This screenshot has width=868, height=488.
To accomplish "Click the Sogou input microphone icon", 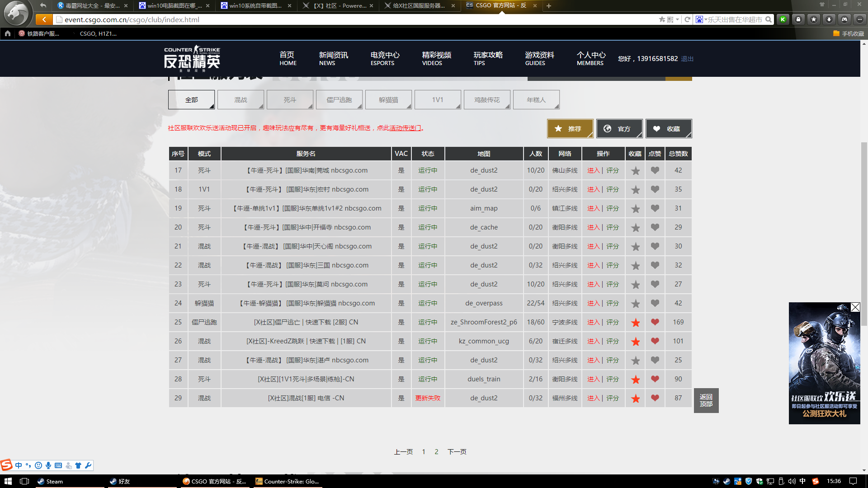I will (48, 465).
